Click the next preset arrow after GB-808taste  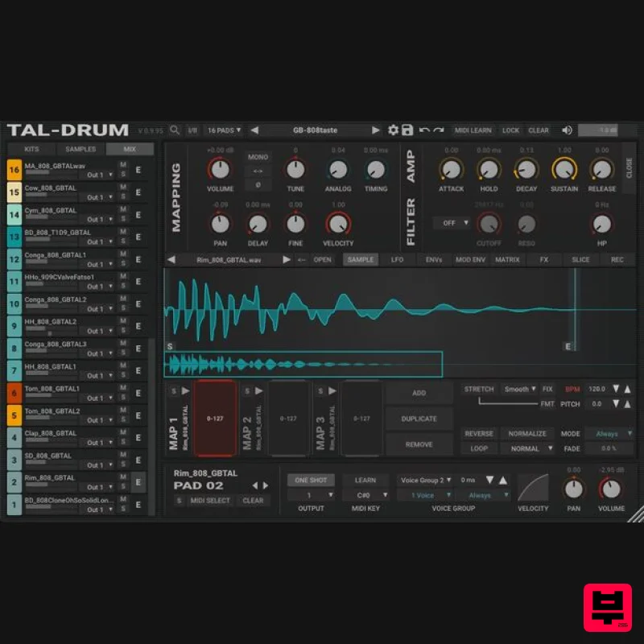point(375,130)
